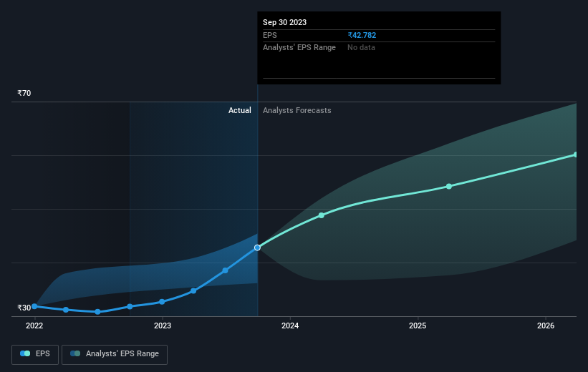Click the 2024 x-axis label
The image size is (588, 372).
click(x=290, y=325)
